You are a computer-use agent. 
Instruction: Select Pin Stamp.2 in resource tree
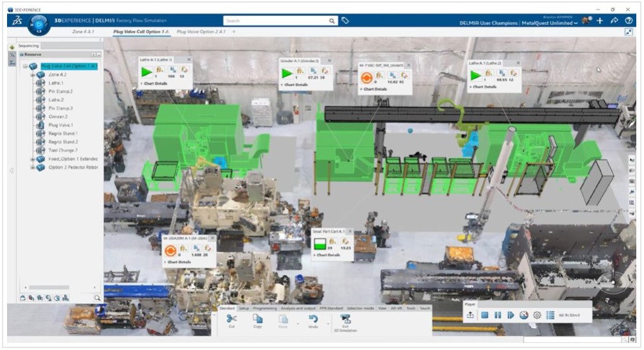pyautogui.click(x=60, y=92)
